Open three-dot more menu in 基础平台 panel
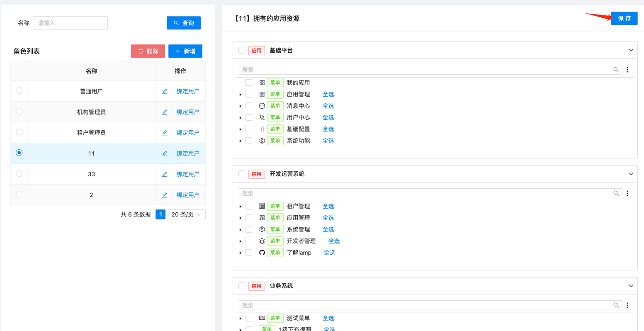Screen dimensions: 644x331 point(627,70)
